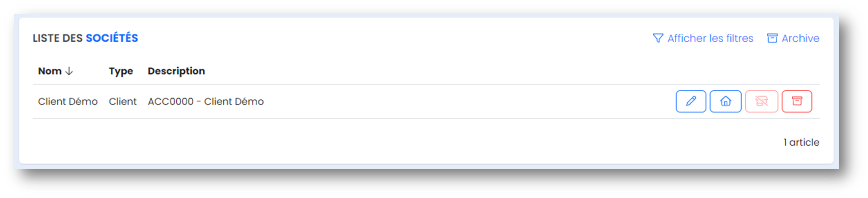Viewport: 868px width, 198px height.
Task: Click the faded crossed-out shop icon
Action: pos(761,101)
